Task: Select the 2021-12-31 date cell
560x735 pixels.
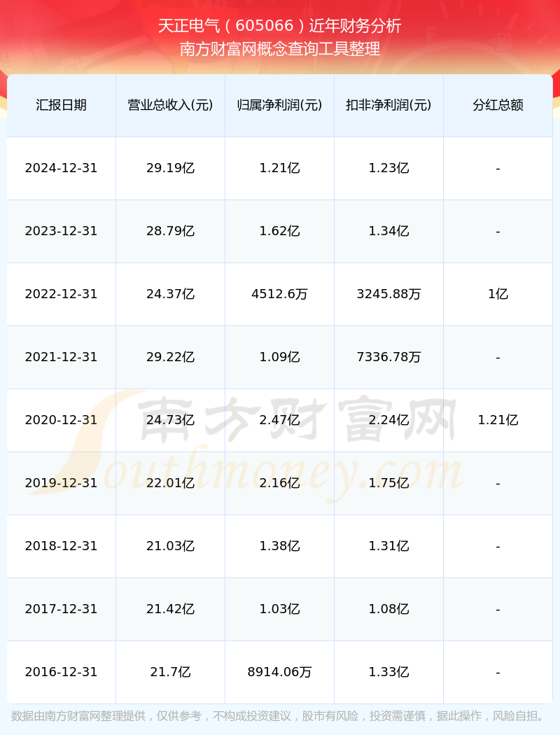Action: [x=62, y=357]
